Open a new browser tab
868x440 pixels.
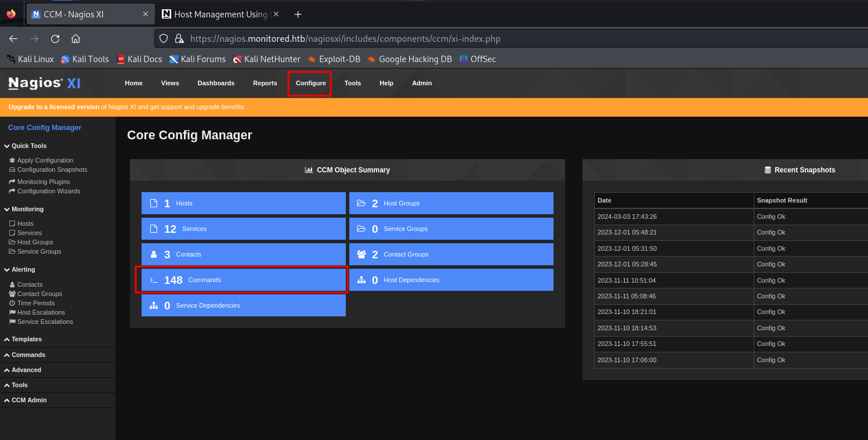click(x=298, y=14)
